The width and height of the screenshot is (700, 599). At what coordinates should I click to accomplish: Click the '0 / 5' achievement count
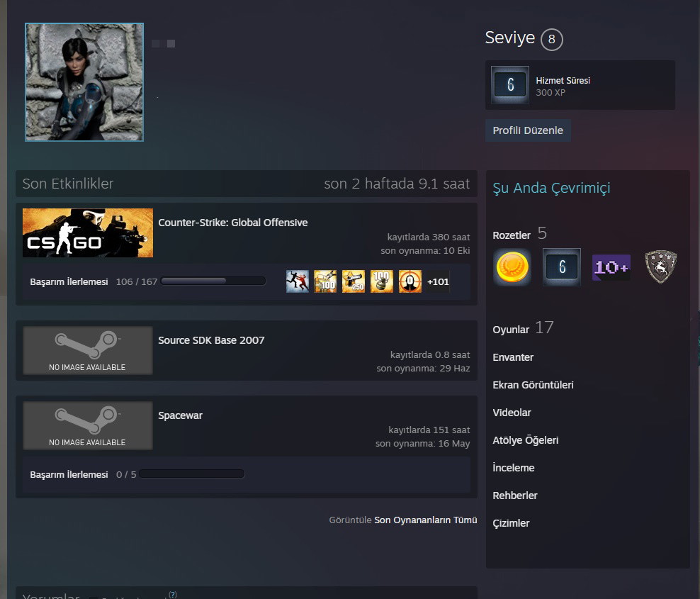126,474
